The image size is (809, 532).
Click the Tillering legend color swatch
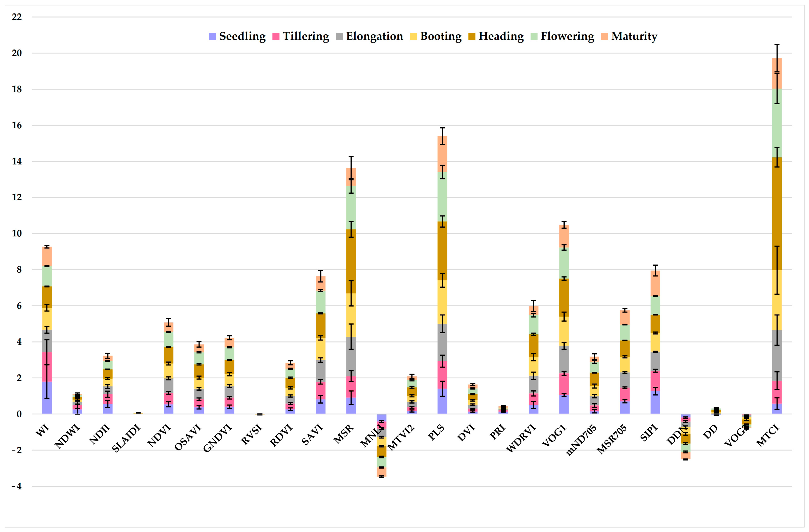pyautogui.click(x=276, y=37)
